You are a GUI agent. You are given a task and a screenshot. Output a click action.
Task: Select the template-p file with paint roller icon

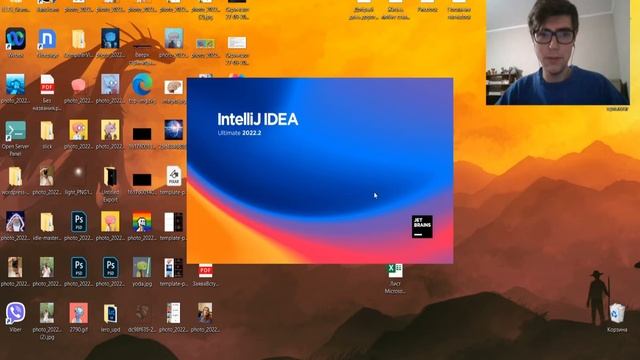point(173,176)
